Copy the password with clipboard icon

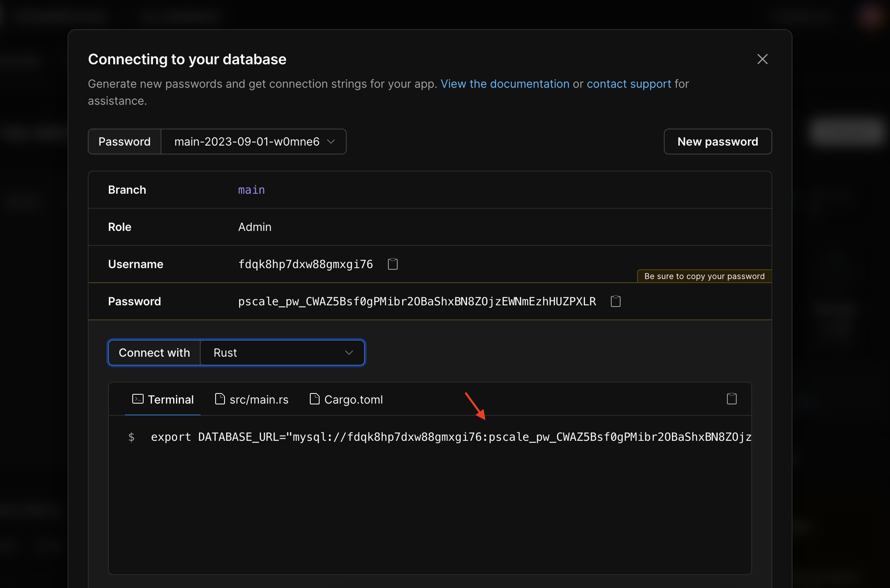click(x=615, y=301)
